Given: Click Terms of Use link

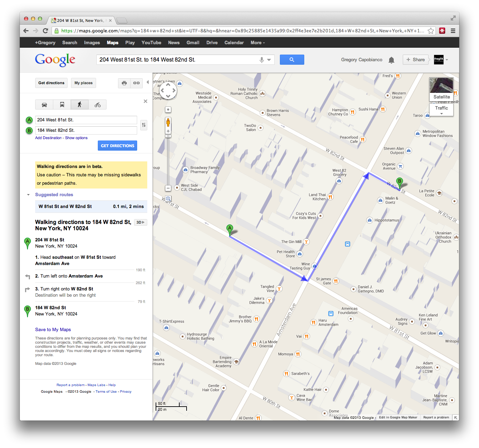Looking at the screenshot, I should [106, 392].
